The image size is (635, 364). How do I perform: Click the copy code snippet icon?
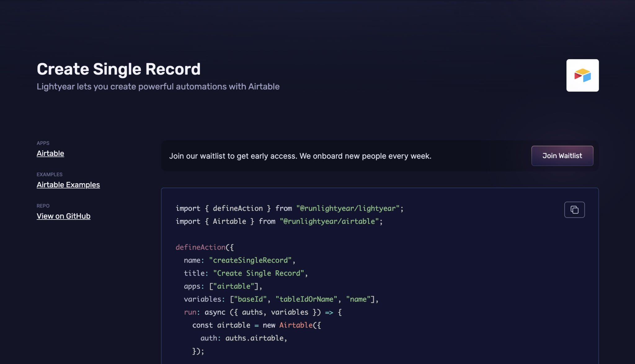(574, 210)
